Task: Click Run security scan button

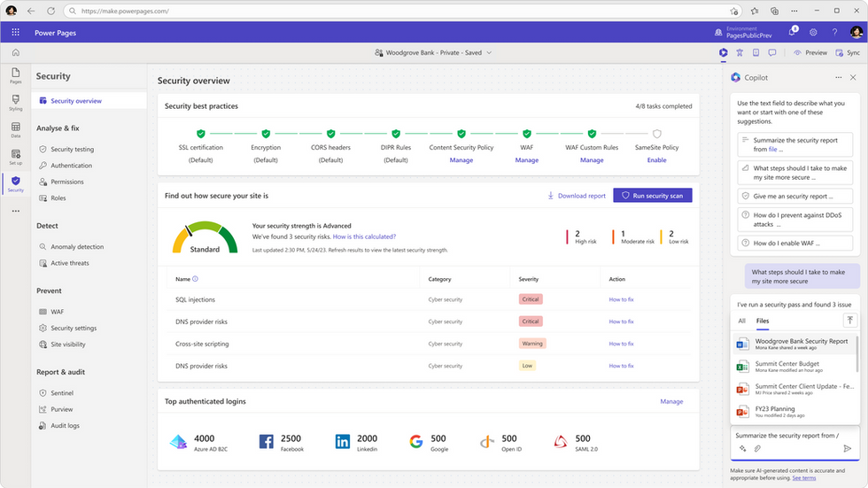Action: [653, 196]
